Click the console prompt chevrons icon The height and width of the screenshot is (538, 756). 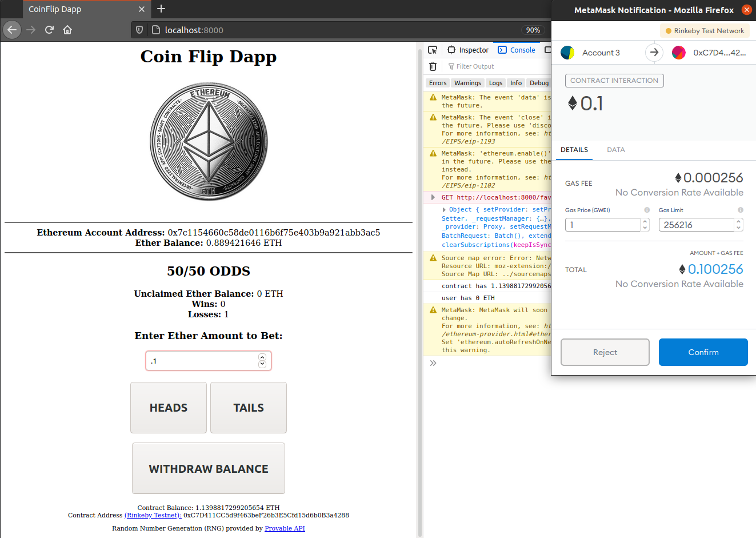[433, 363]
